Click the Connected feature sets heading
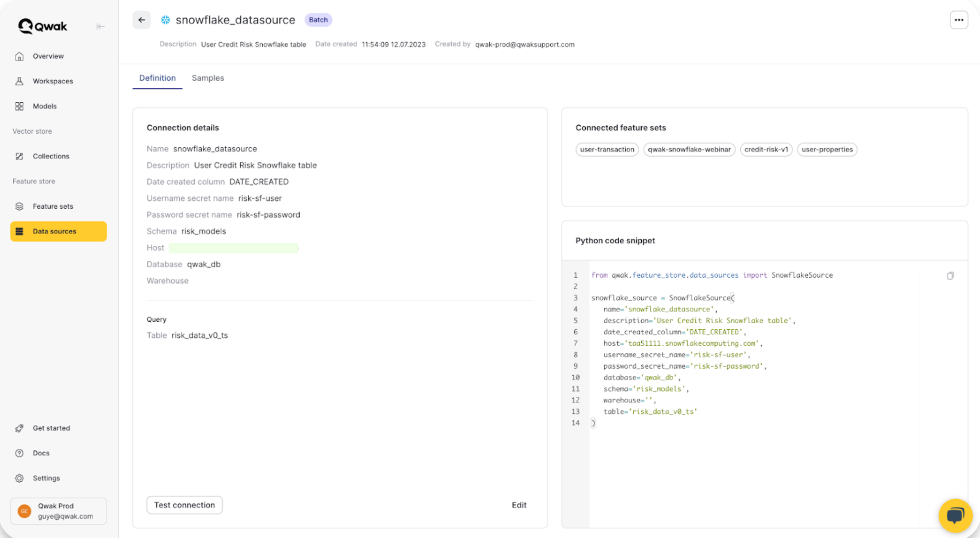Image resolution: width=980 pixels, height=538 pixels. [x=621, y=128]
